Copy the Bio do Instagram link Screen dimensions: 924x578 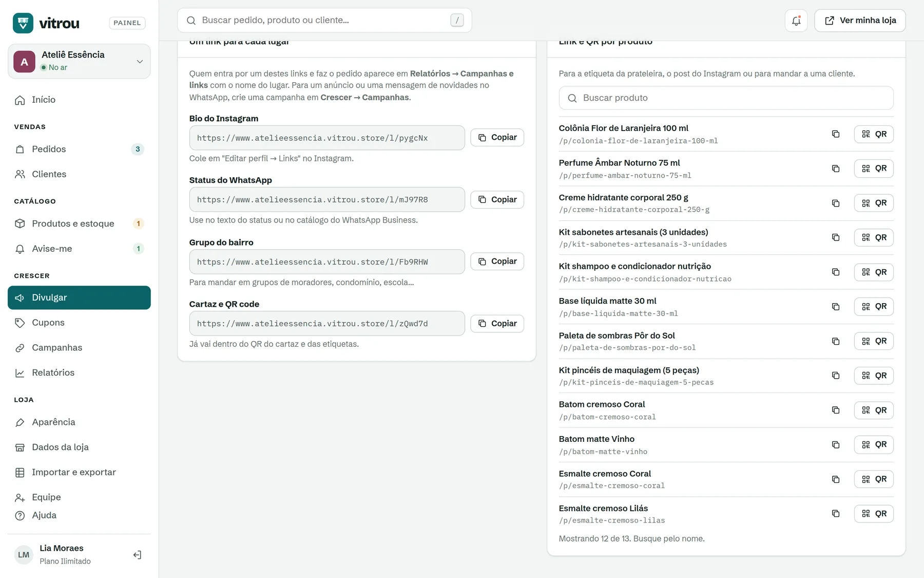pyautogui.click(x=497, y=137)
